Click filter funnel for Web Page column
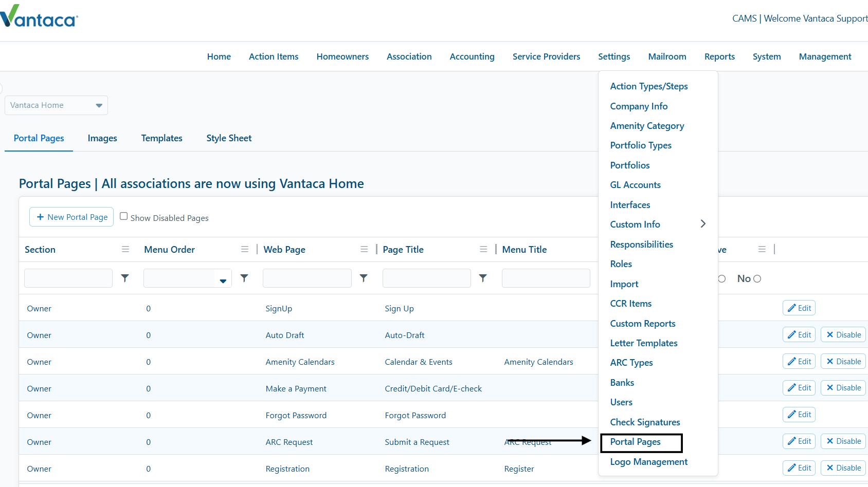868x487 pixels. [x=364, y=278]
